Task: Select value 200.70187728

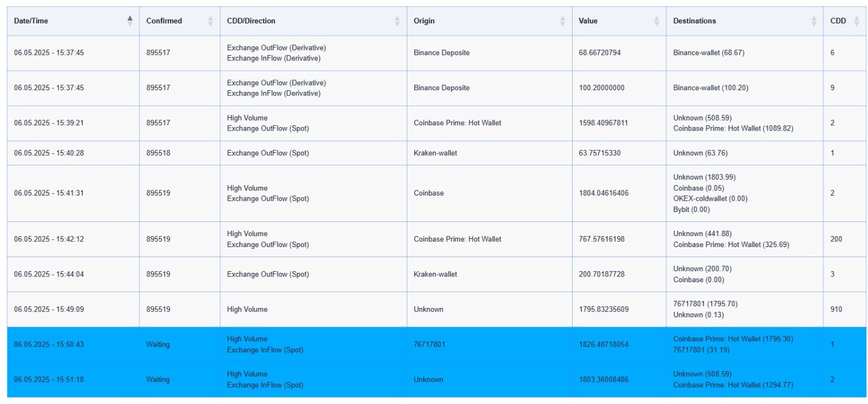Action: (602, 274)
